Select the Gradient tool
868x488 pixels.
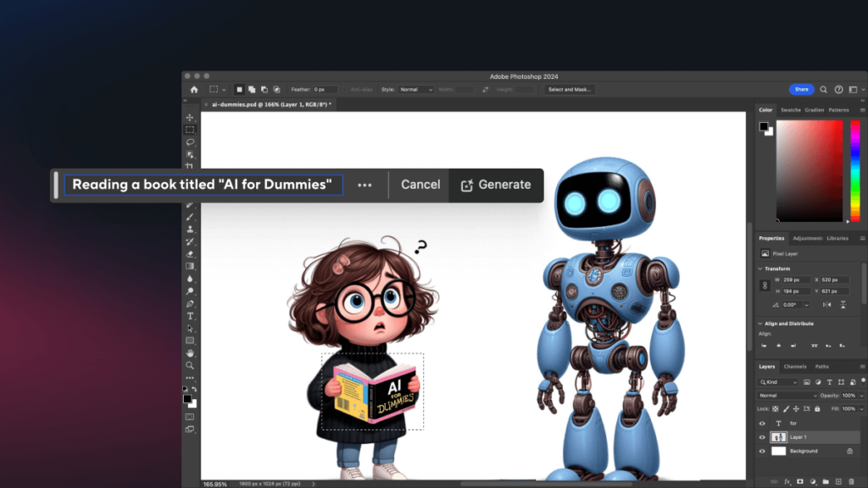click(x=190, y=266)
